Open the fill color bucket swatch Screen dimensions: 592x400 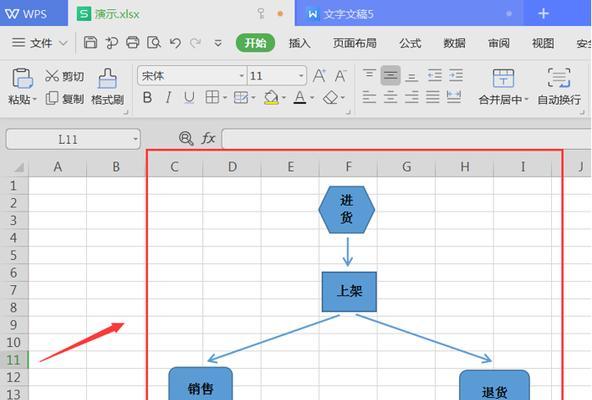[271, 98]
